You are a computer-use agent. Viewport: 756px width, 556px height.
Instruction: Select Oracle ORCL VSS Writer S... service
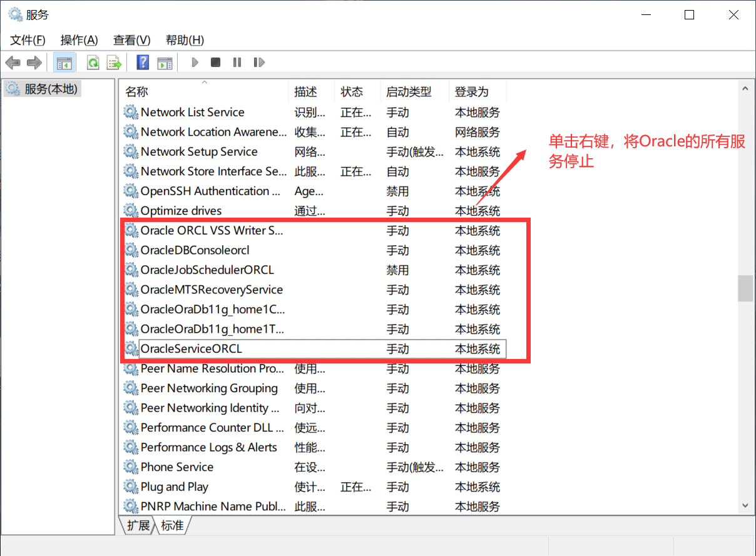[x=212, y=231]
